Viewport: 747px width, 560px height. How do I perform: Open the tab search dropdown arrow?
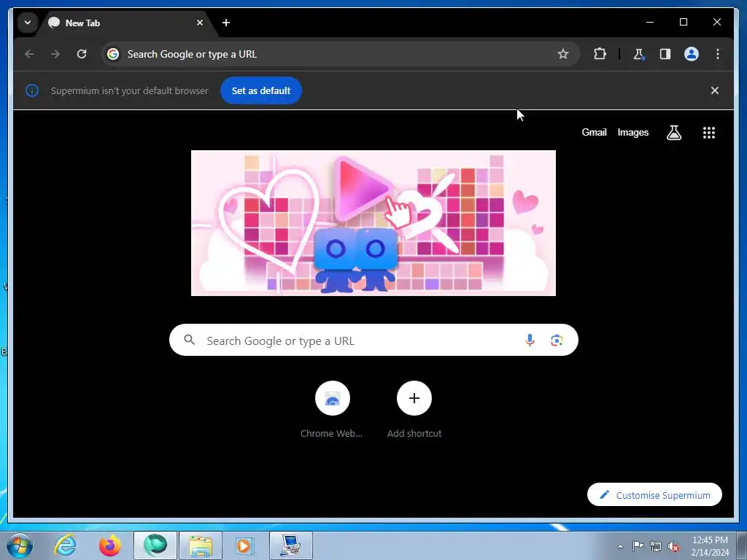click(x=28, y=23)
